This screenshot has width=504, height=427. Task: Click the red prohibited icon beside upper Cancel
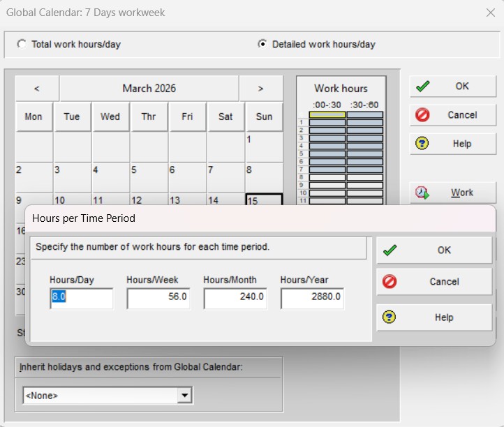[422, 115]
